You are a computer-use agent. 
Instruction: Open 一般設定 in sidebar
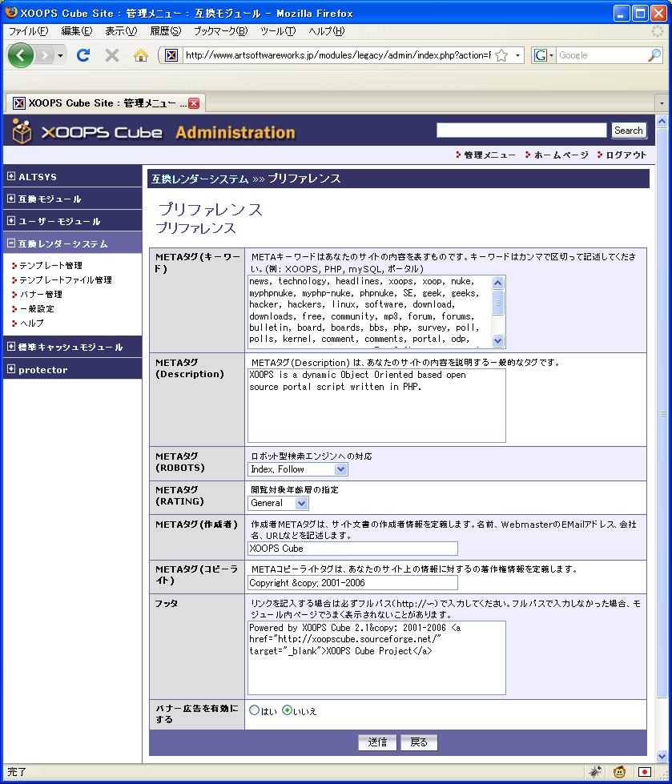[x=37, y=309]
